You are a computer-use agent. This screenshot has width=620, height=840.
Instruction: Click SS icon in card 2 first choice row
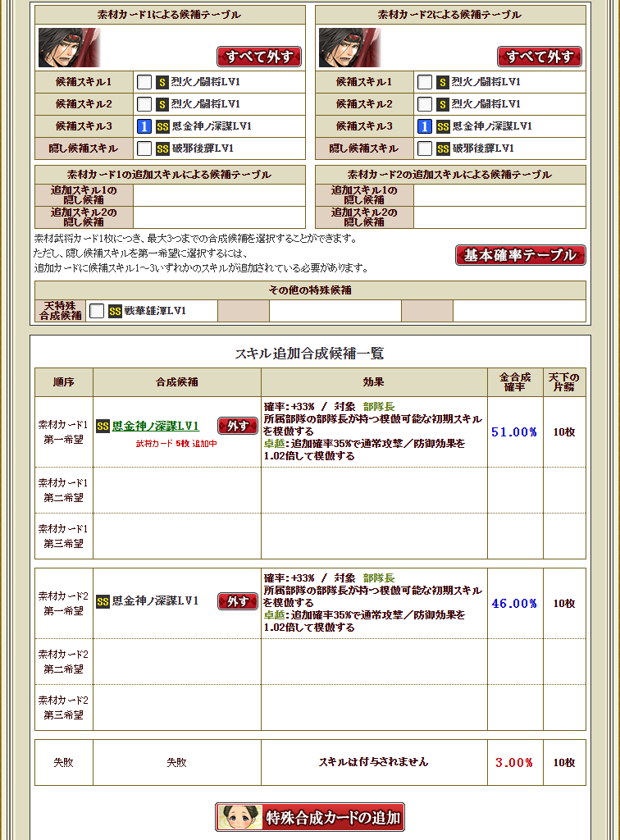click(103, 601)
